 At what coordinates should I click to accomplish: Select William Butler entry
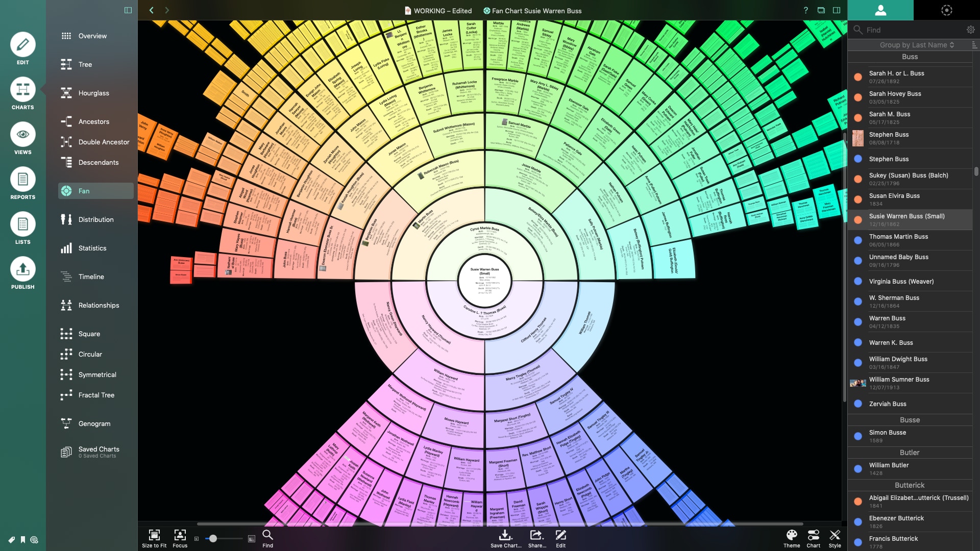pos(910,469)
